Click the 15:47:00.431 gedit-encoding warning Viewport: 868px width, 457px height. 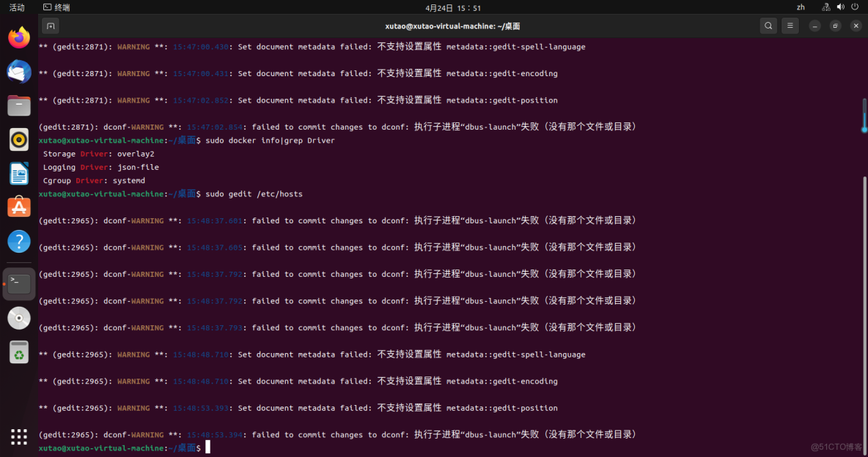[298, 73]
